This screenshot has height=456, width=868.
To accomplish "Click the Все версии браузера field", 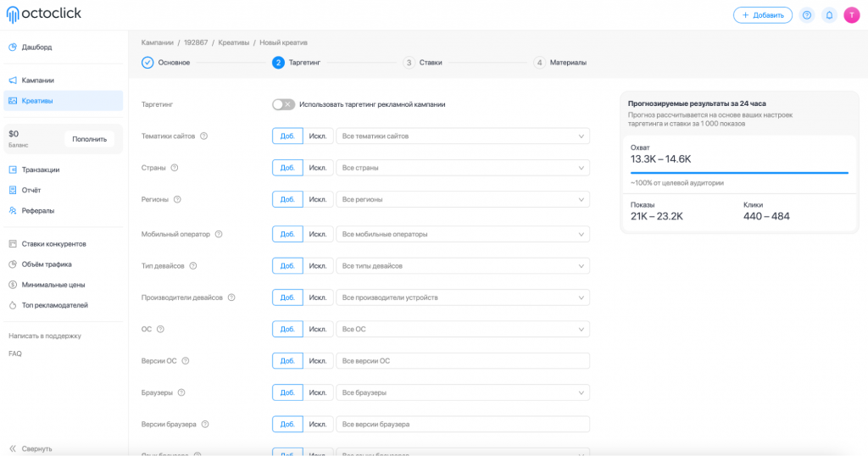I will (x=463, y=425).
